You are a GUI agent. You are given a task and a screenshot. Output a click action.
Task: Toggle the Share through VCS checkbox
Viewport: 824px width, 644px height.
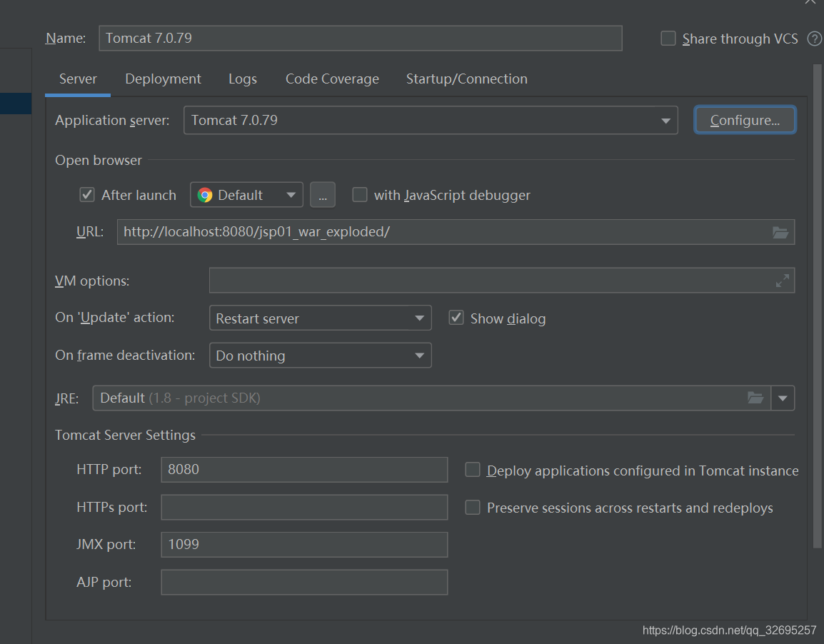click(x=668, y=39)
